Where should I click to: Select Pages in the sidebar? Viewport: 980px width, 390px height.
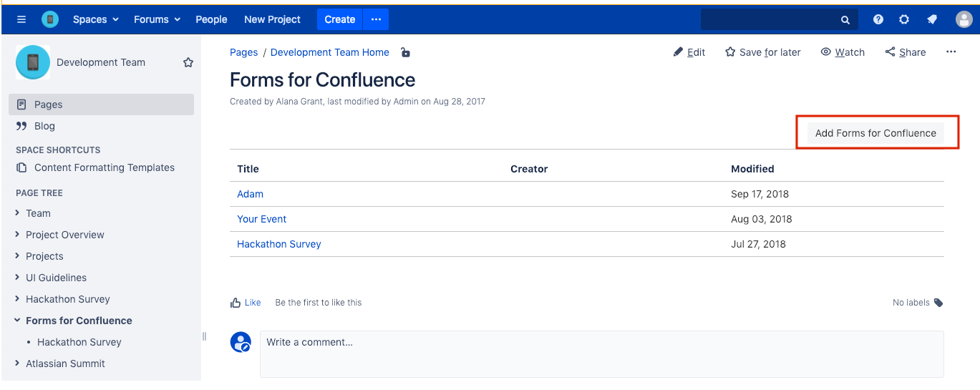[101, 104]
